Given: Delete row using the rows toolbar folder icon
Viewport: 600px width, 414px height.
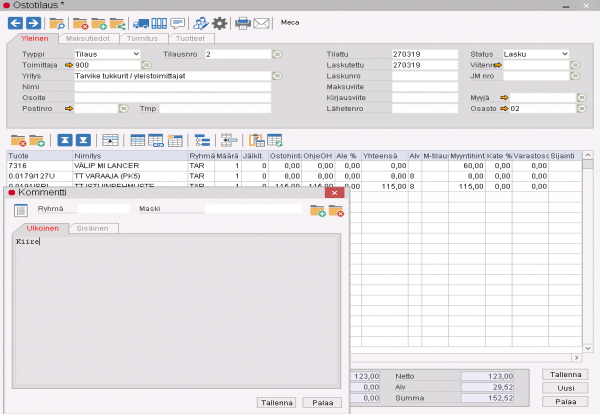Looking at the screenshot, I should (18, 140).
